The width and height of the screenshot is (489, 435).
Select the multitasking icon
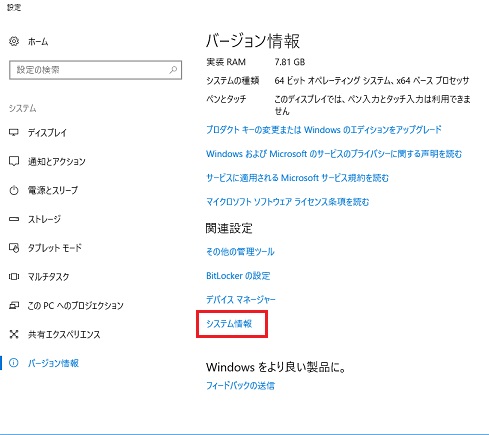point(14,276)
